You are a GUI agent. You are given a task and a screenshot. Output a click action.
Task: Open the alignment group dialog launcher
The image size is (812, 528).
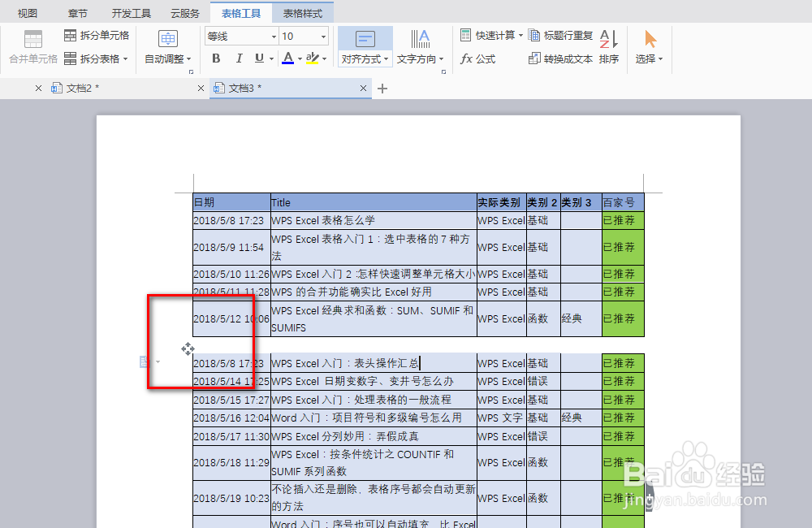pyautogui.click(x=443, y=72)
